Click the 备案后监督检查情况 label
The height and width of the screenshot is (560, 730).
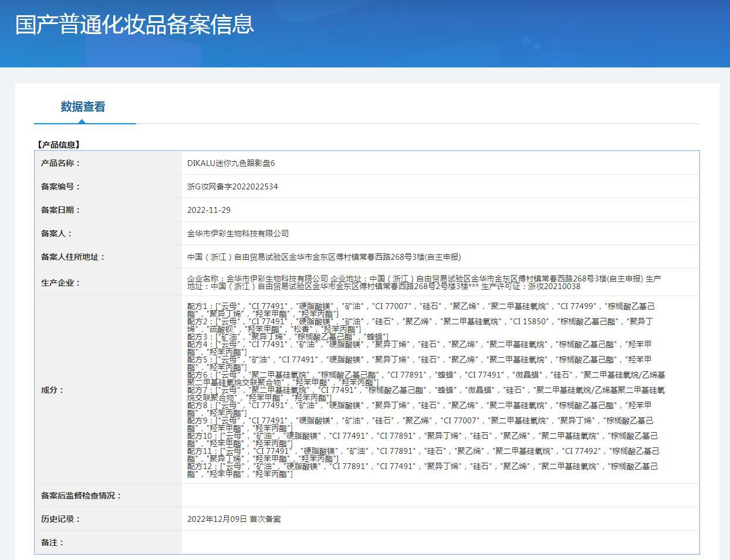81,495
